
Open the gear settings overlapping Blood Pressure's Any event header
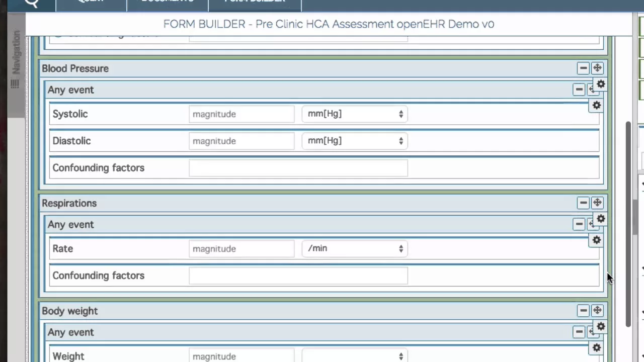(601, 84)
